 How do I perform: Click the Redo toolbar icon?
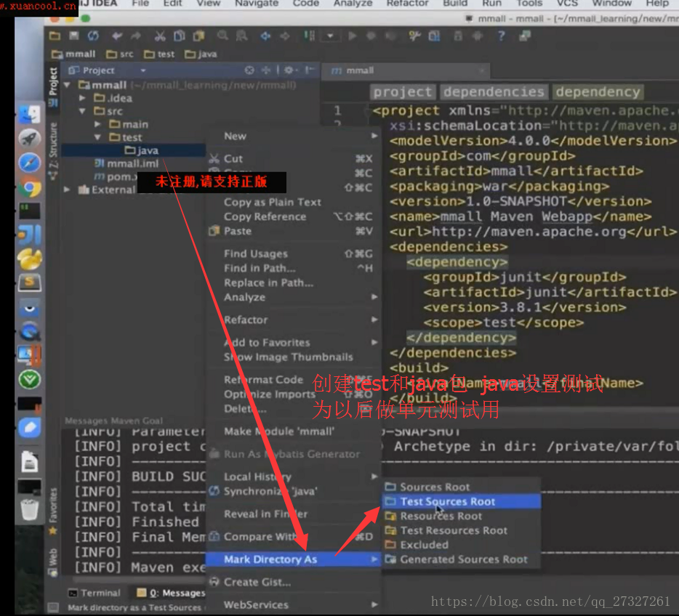click(135, 36)
